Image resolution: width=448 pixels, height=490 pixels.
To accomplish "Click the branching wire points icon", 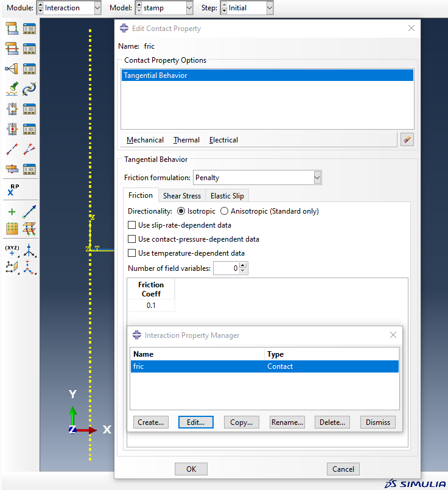I will [29, 149].
